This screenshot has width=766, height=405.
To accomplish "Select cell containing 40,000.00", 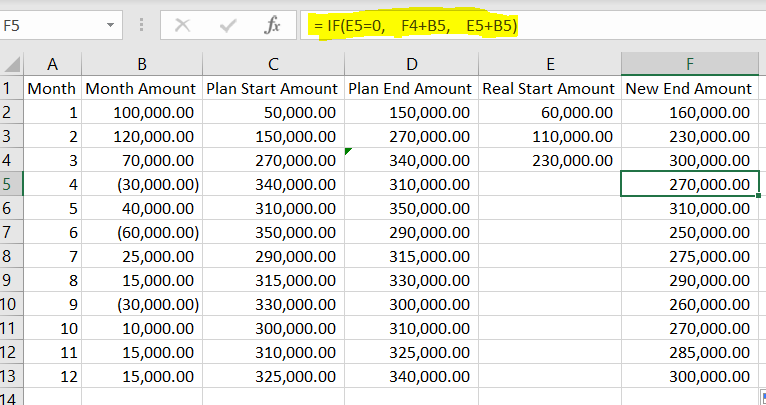I will 142,208.
